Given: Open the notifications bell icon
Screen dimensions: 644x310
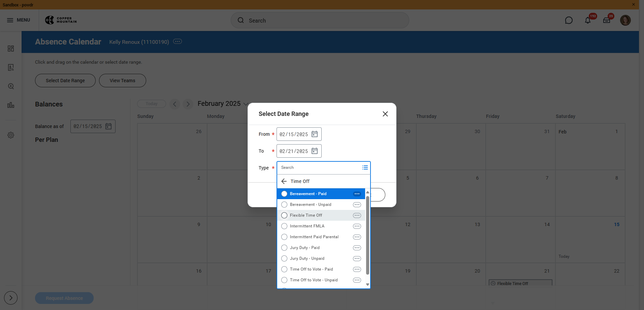Looking at the screenshot, I should point(588,21).
